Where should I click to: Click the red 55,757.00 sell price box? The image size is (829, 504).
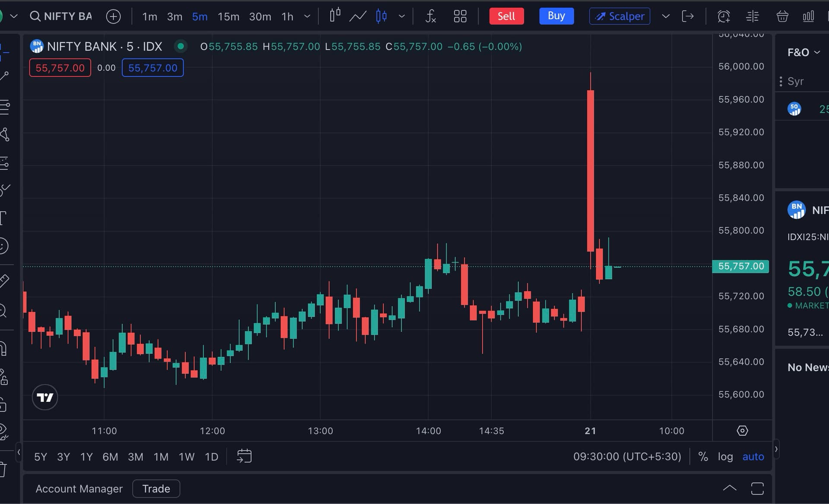[x=60, y=68]
